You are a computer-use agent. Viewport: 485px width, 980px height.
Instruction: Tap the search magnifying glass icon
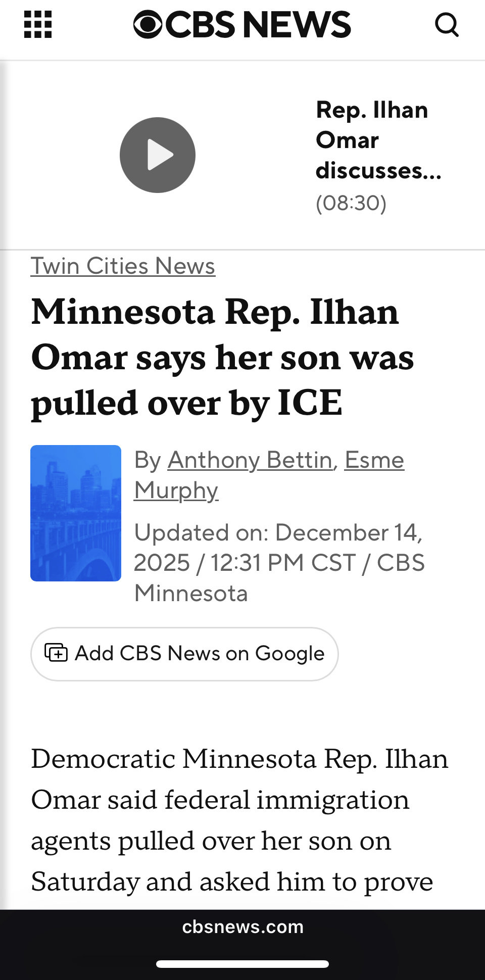click(447, 24)
